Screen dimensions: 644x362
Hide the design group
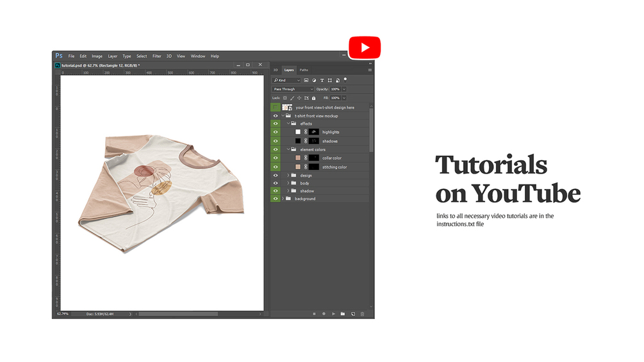(x=276, y=176)
